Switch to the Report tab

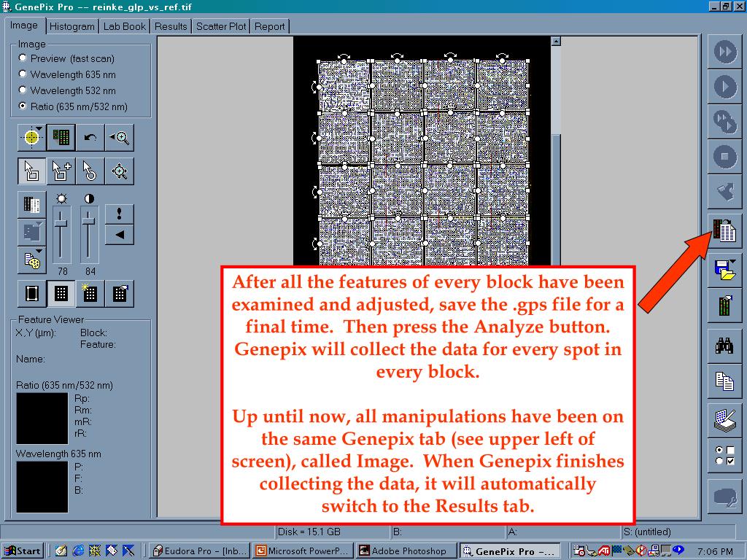pyautogui.click(x=270, y=27)
